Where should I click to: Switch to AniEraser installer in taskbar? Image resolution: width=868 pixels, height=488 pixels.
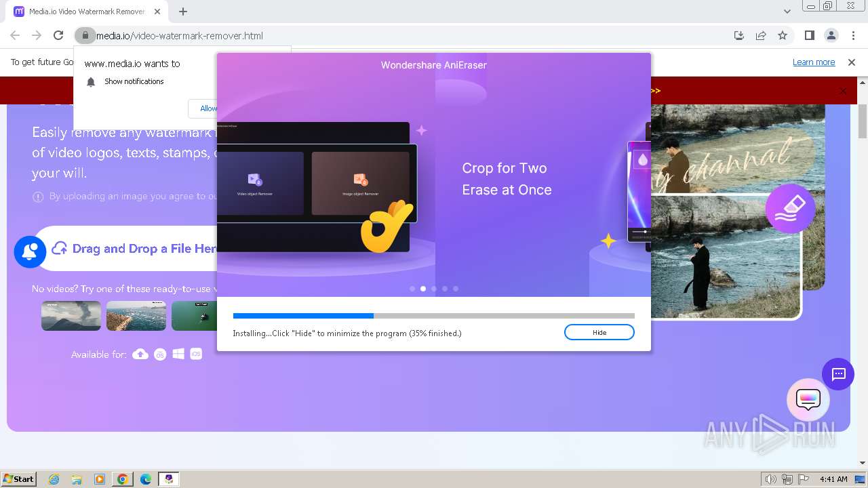pyautogui.click(x=169, y=479)
